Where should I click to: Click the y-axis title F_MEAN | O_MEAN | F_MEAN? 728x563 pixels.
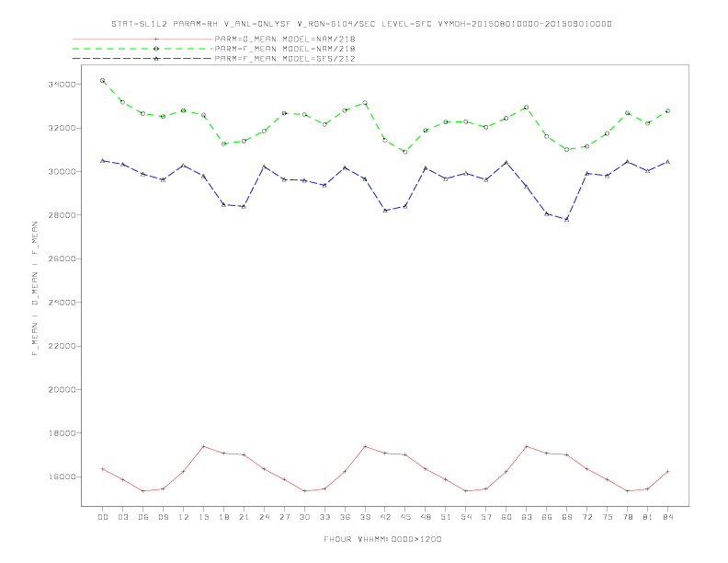click(35, 289)
